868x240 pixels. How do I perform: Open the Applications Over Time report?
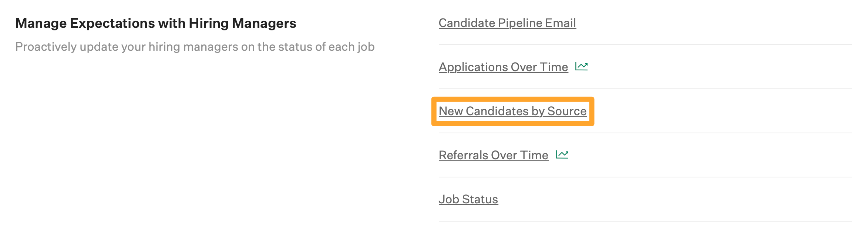tap(503, 67)
